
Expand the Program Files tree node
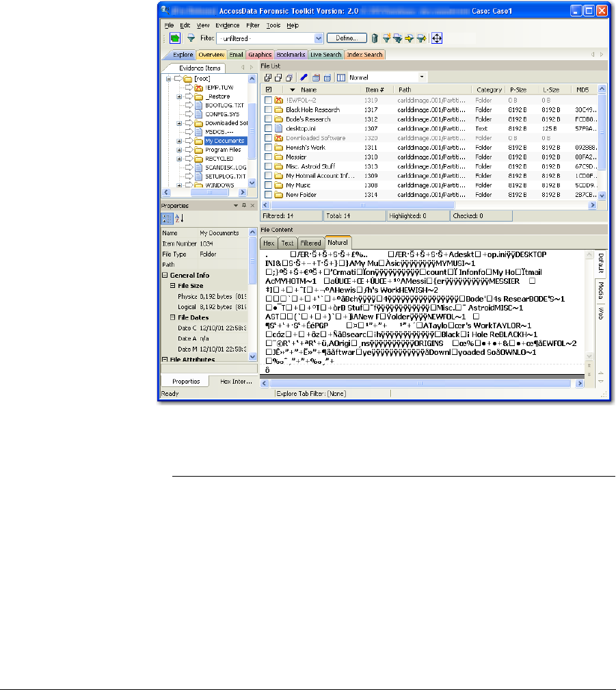179,150
